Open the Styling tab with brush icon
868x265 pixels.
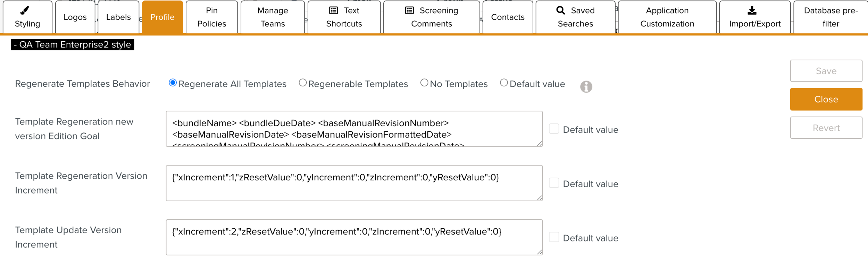point(27,17)
